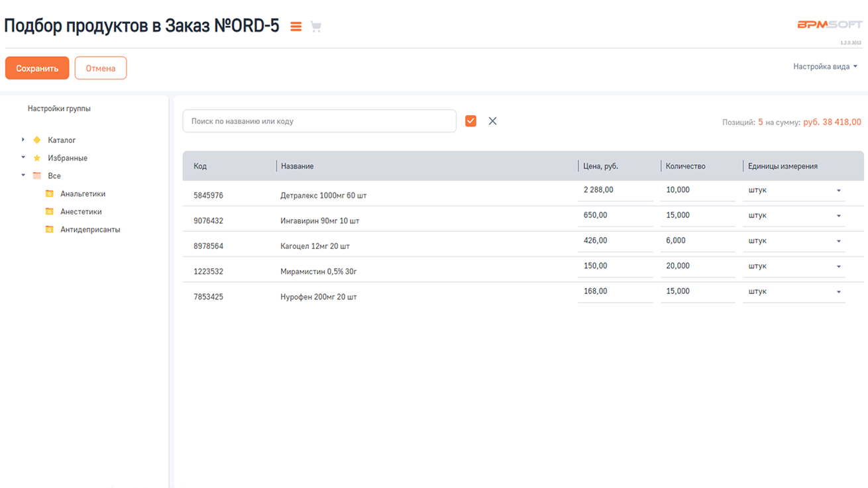Image resolution: width=868 pixels, height=488 pixels.
Task: Open the Анальгетики folder icon
Action: [x=50, y=194]
